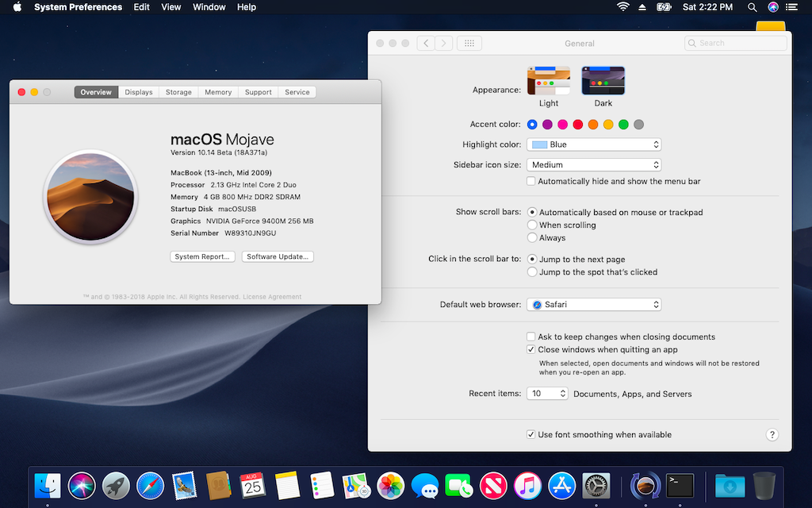Screen dimensions: 812x508
Task: Click the System Report button
Action: [x=202, y=256]
